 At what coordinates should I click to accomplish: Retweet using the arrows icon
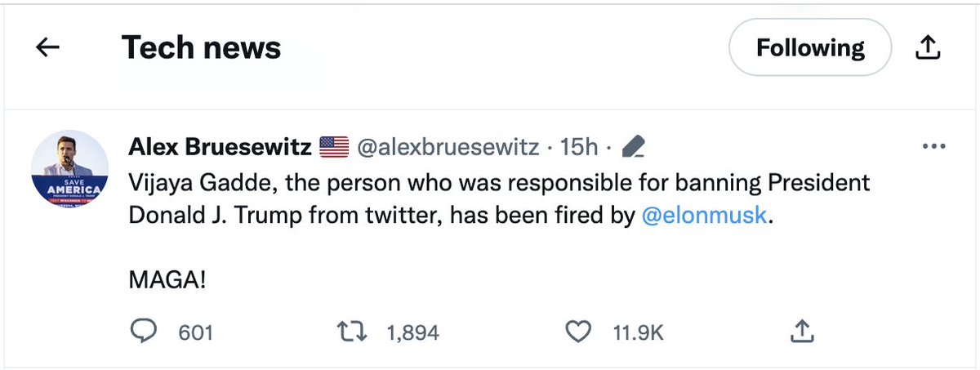point(353,331)
